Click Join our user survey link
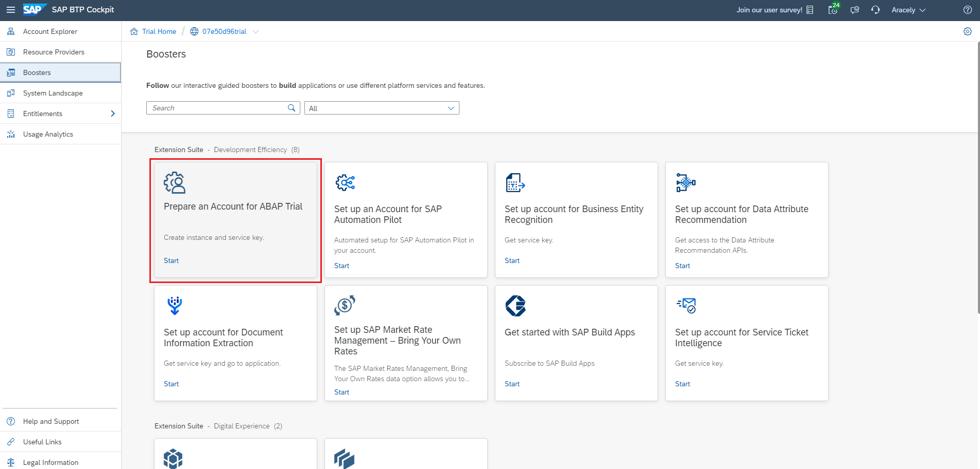980x469 pixels. (x=769, y=10)
